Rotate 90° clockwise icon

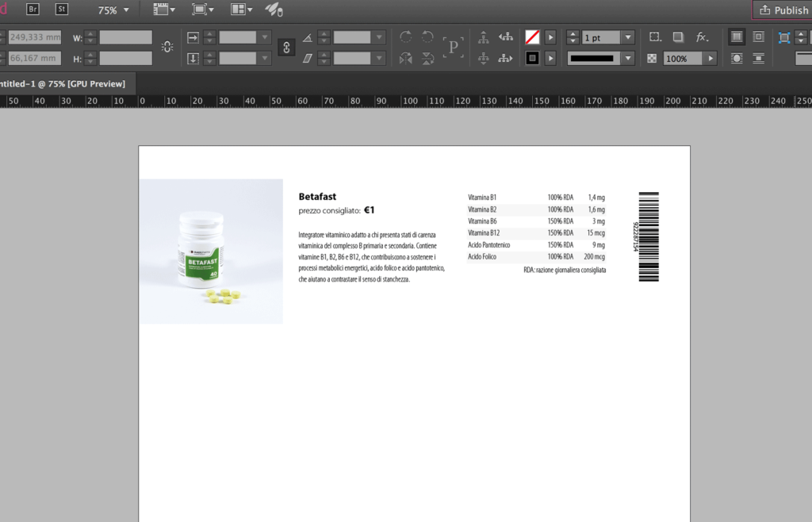pyautogui.click(x=406, y=36)
